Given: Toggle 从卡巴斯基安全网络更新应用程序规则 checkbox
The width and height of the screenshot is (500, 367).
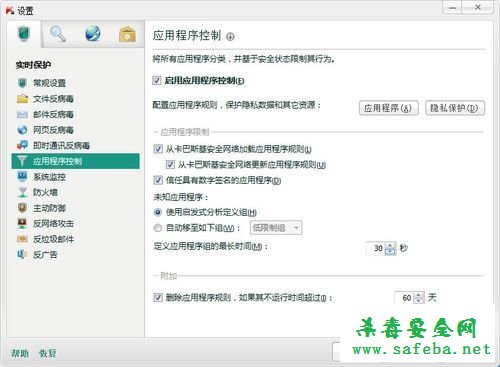Looking at the screenshot, I should pyautogui.click(x=170, y=164).
